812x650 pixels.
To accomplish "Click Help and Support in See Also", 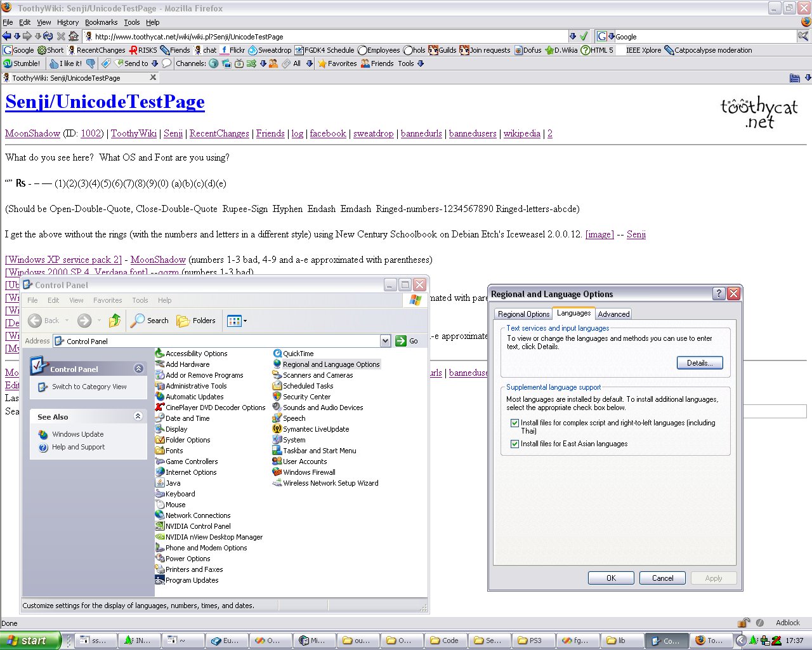I will pyautogui.click(x=78, y=447).
